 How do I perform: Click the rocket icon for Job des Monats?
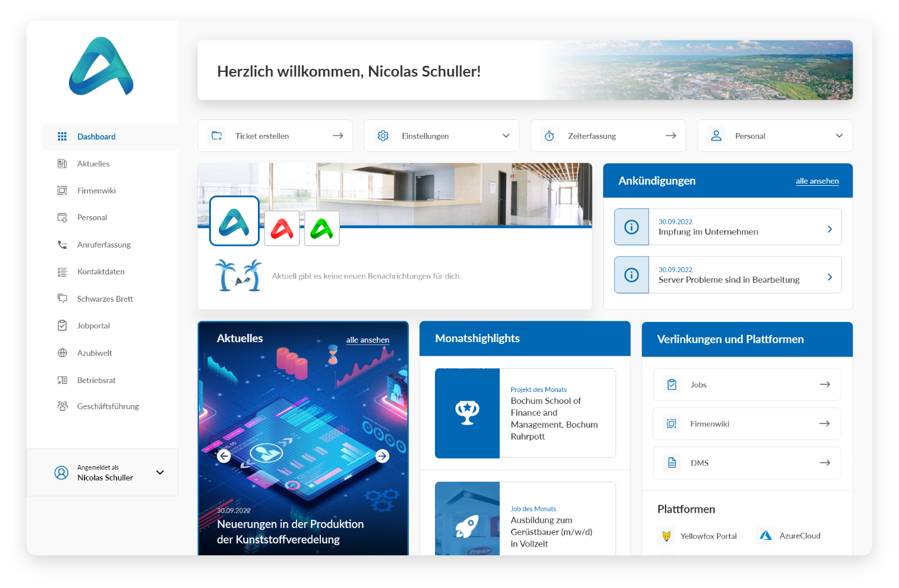pos(467,526)
